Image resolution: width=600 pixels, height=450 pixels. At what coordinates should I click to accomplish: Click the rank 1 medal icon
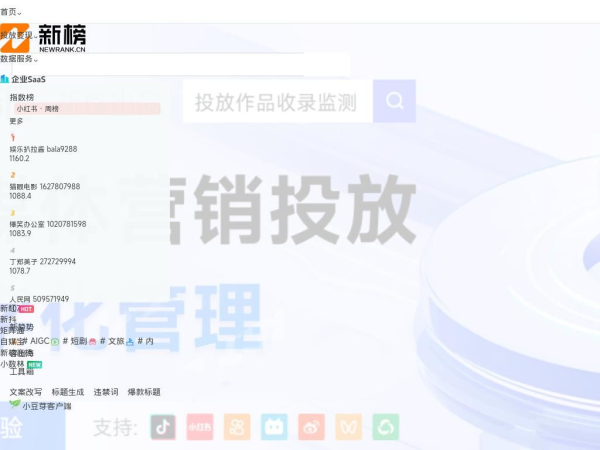tap(13, 137)
